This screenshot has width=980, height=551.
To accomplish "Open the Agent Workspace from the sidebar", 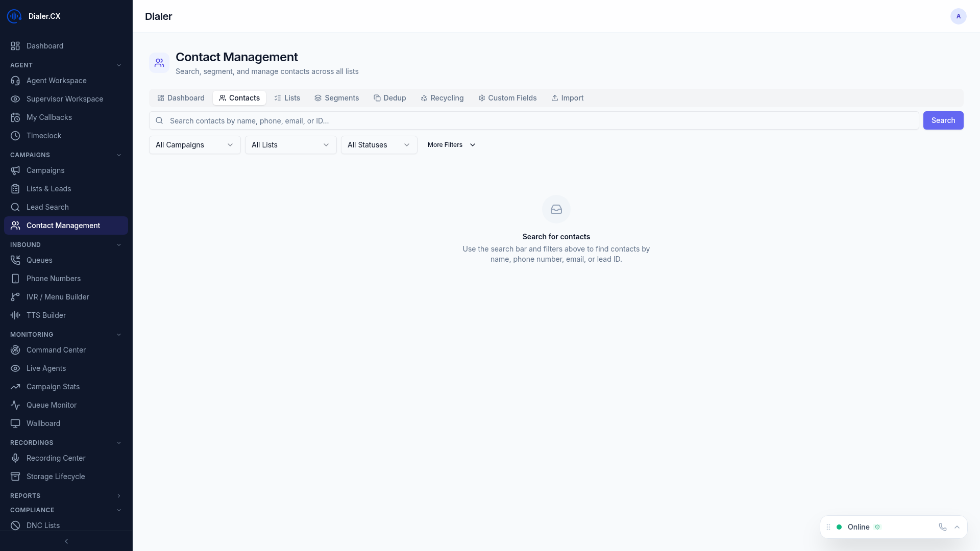I will coord(56,81).
